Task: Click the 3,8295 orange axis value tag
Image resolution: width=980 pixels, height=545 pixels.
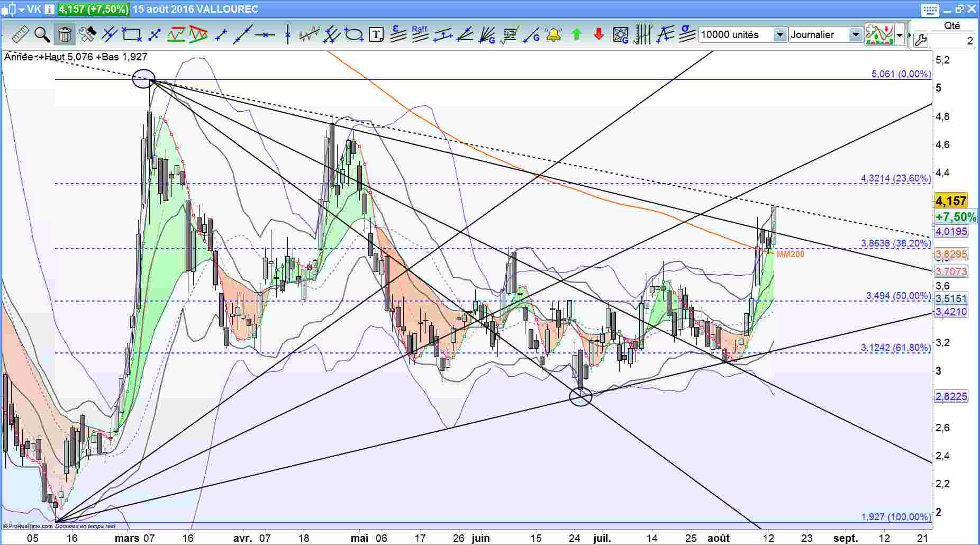Action: [x=951, y=254]
